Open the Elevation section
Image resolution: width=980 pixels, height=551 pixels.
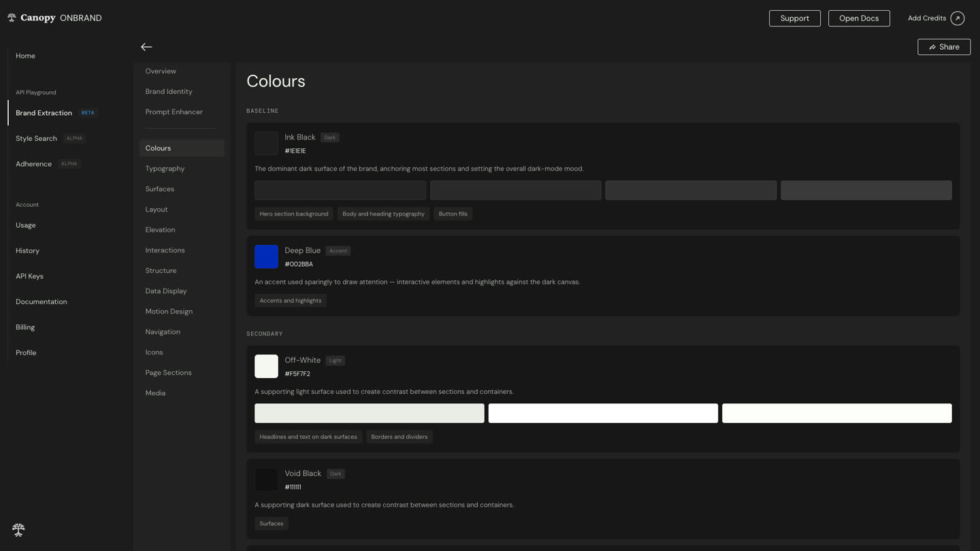point(160,230)
